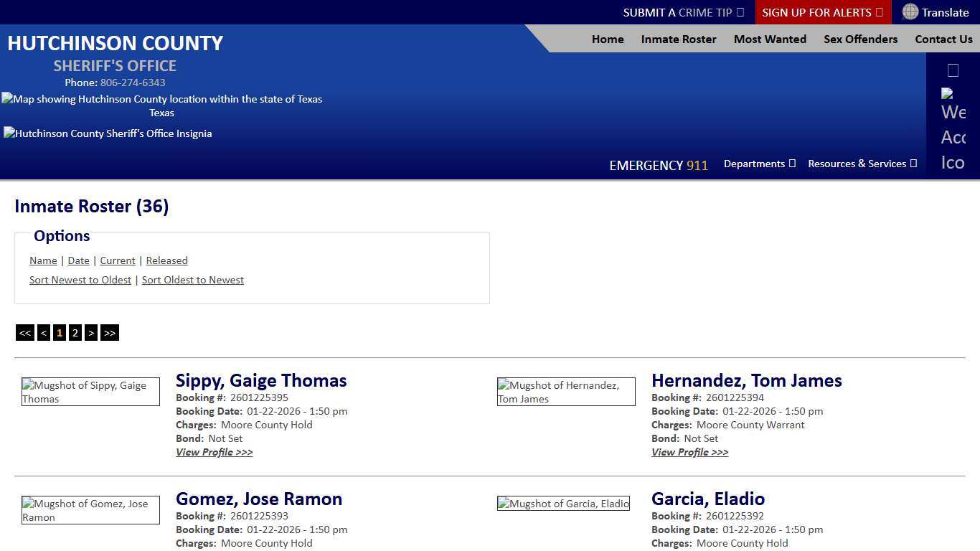Open the Most Wanted page
Image resolution: width=980 pixels, height=551 pixels.
(770, 39)
